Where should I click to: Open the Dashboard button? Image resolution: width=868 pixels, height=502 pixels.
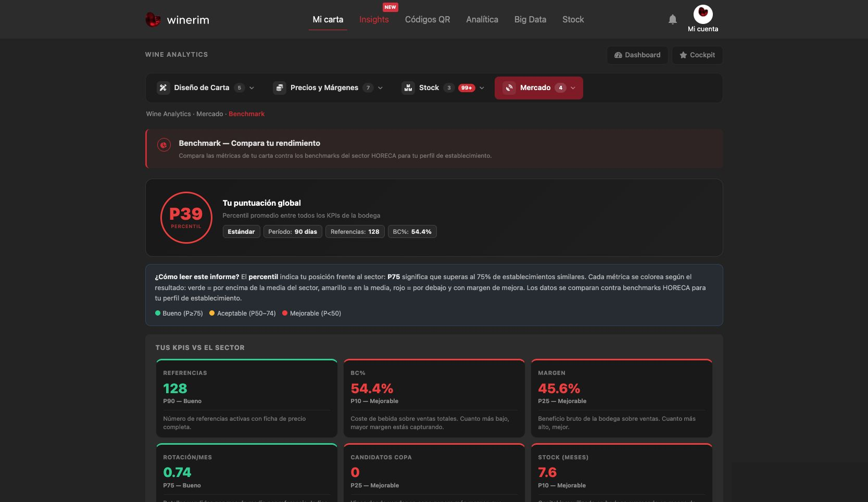point(637,55)
